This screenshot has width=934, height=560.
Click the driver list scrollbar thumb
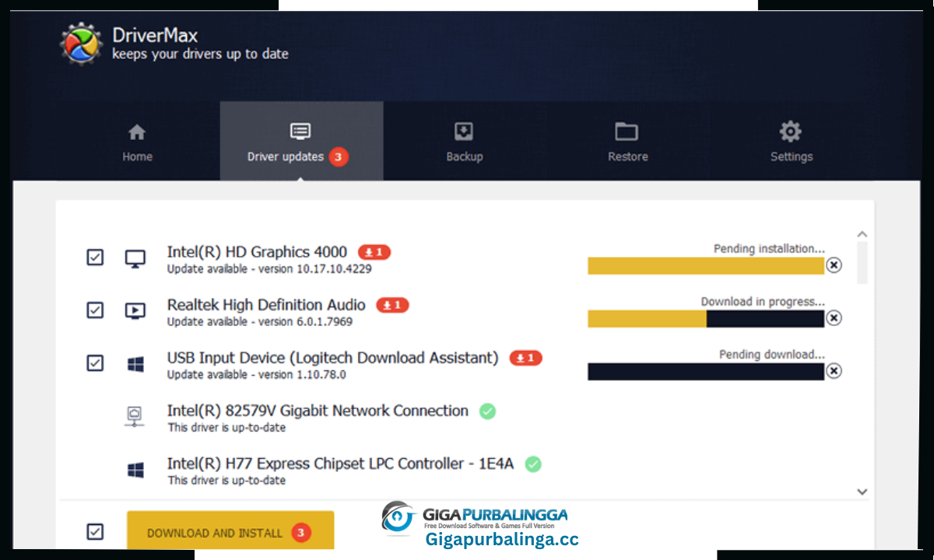[x=862, y=263]
